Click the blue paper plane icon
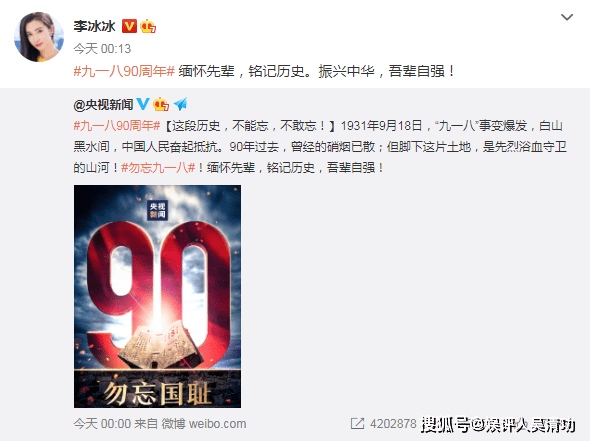This screenshot has height=442, width=590. (181, 104)
